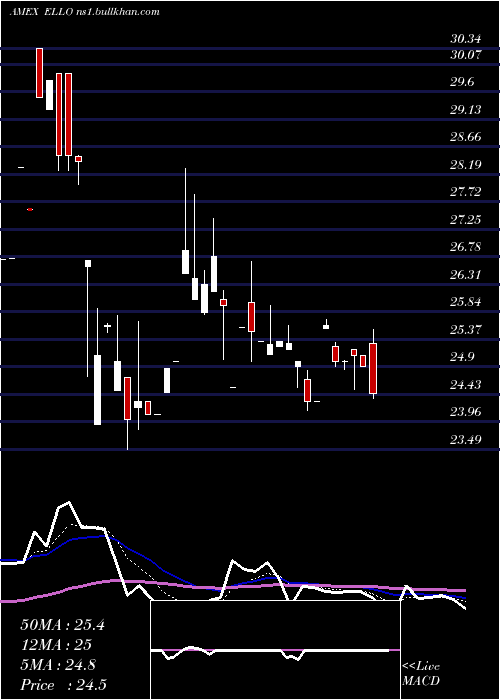Click the 26.31 price level label

tap(466, 275)
